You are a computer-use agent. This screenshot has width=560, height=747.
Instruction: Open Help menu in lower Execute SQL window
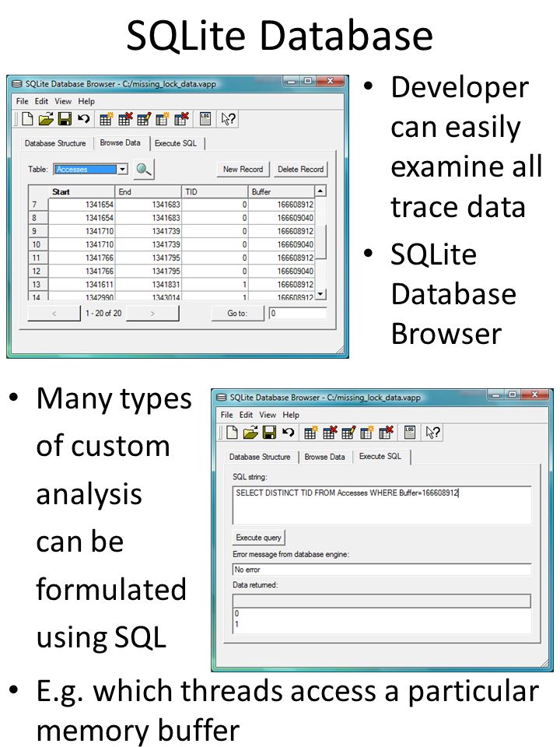(291, 415)
